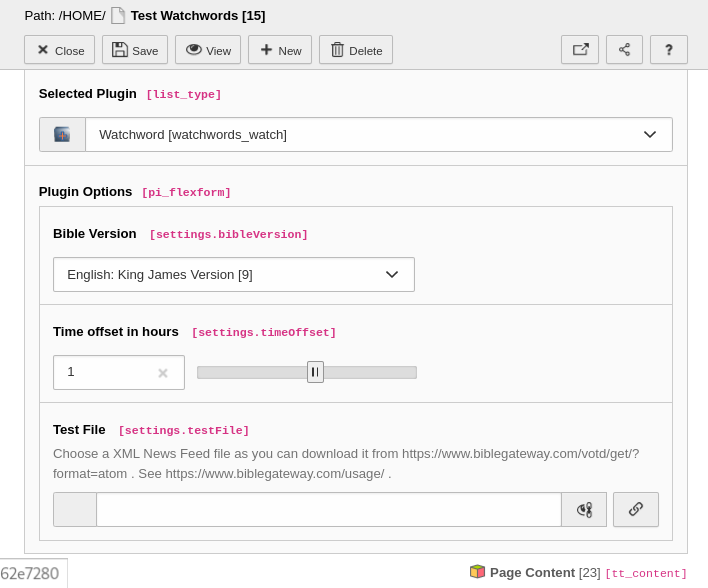
Task: Click the Test Watchwords [15] title
Action: click(x=198, y=16)
